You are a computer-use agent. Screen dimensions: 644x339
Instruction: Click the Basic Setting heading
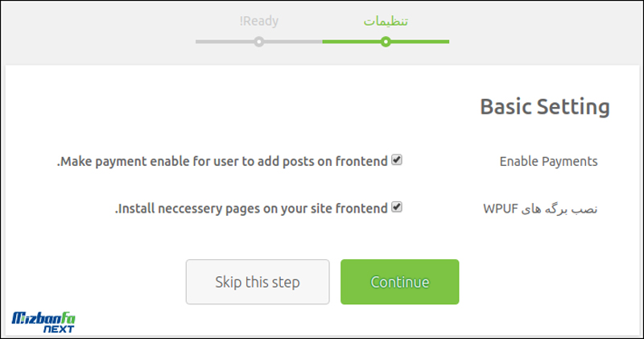(545, 107)
